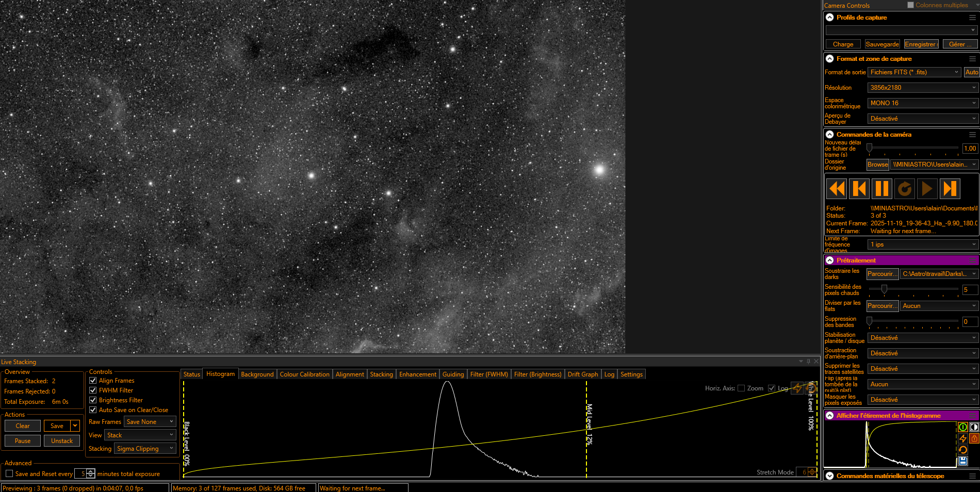
Task: Click the Clear button in Actions
Action: pyautogui.click(x=23, y=426)
